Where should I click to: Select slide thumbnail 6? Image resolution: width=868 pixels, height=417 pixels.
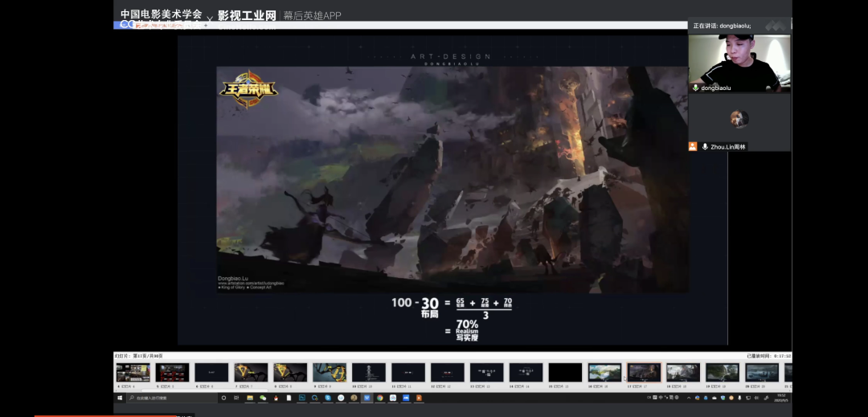pyautogui.click(x=211, y=373)
